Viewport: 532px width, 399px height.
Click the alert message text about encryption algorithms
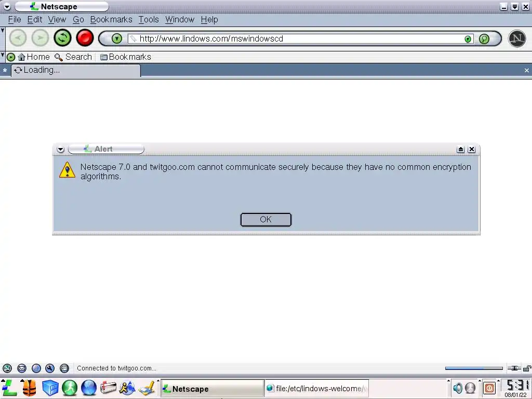point(275,171)
